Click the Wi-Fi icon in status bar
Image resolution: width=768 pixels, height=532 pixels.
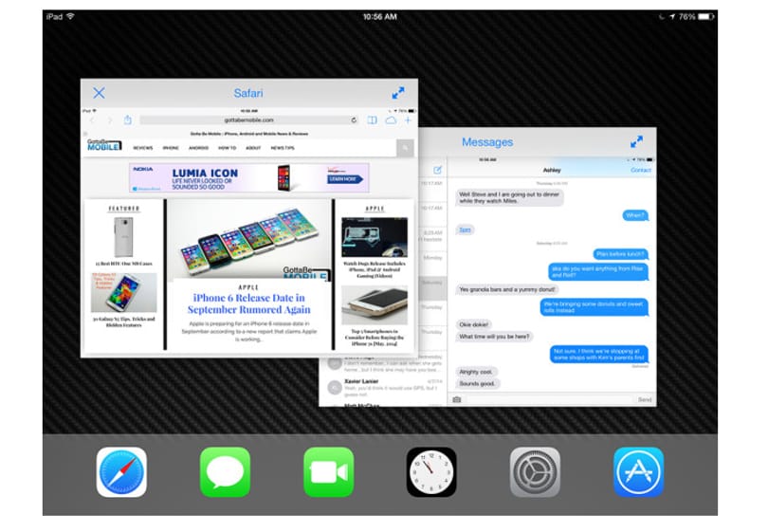(x=70, y=16)
